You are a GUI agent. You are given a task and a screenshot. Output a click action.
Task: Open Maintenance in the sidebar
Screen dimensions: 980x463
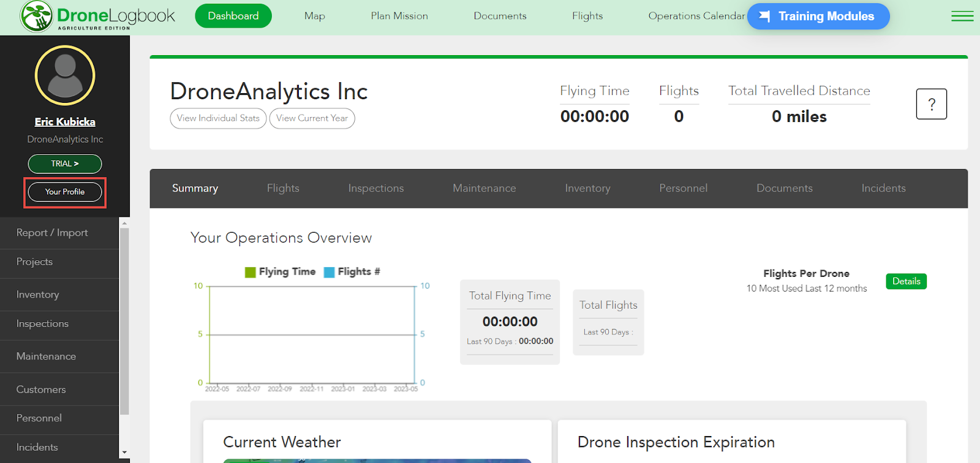click(59, 356)
